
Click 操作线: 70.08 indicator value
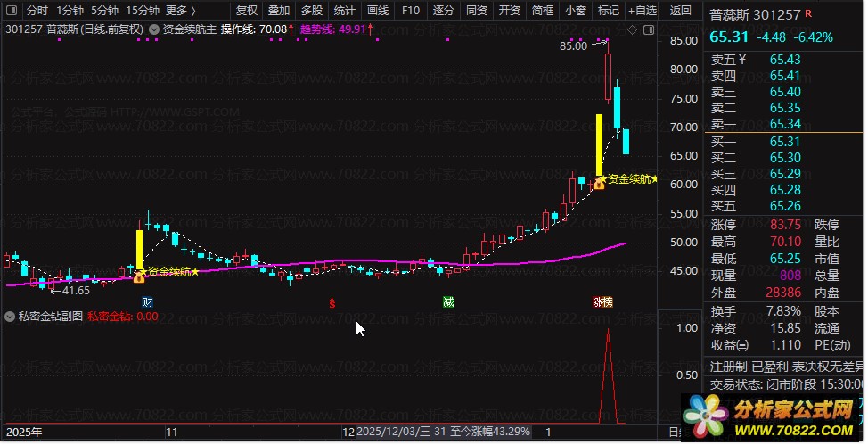point(258,29)
